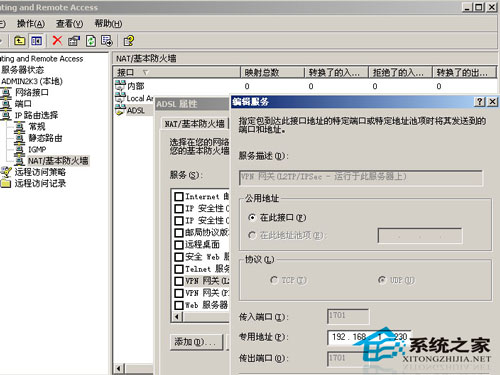Open the 操作(A) menu

click(31, 24)
